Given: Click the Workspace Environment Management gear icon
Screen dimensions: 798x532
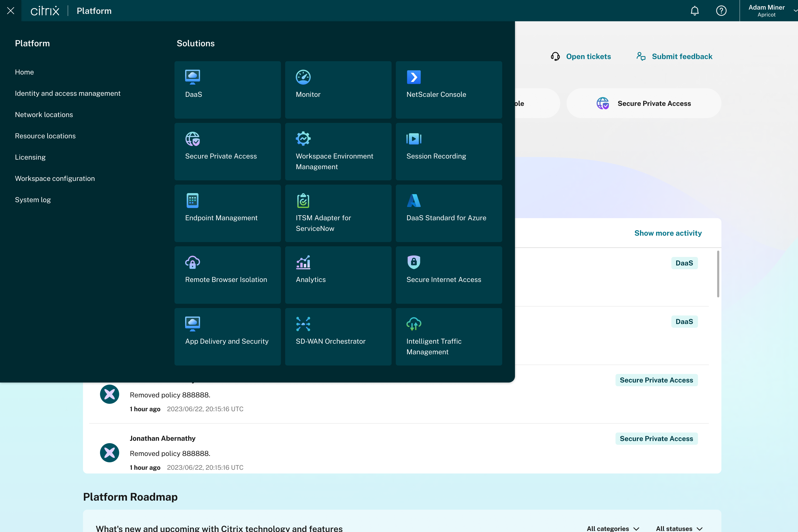Looking at the screenshot, I should [x=303, y=138].
